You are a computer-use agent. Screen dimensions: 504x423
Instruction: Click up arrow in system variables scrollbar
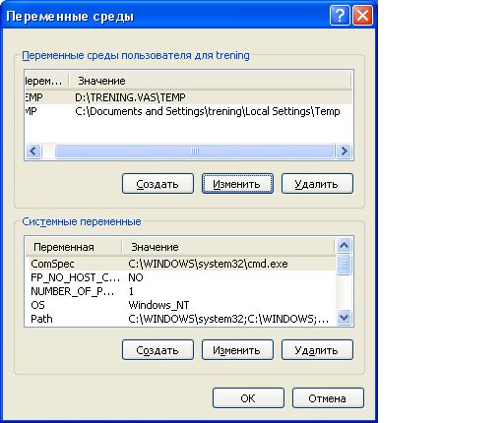345,246
